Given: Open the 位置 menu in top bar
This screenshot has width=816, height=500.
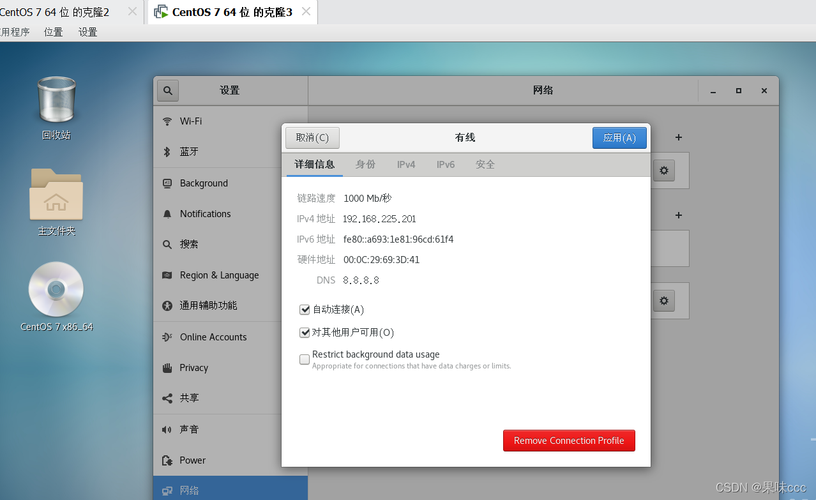Looking at the screenshot, I should (x=53, y=32).
